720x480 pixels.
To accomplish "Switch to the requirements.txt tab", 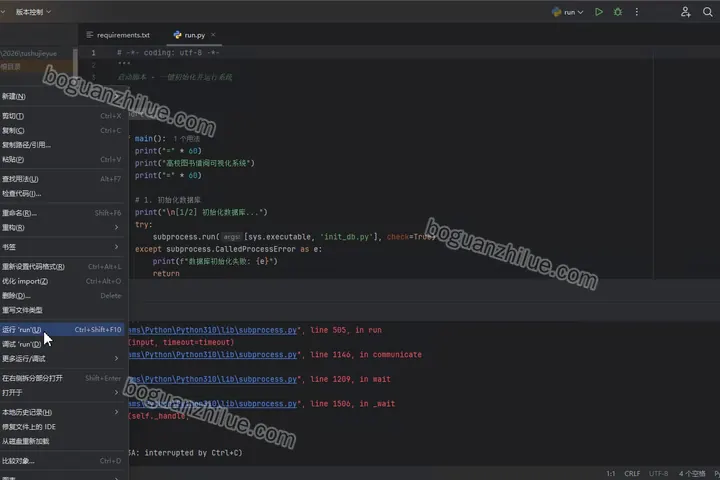I will click(x=118, y=35).
